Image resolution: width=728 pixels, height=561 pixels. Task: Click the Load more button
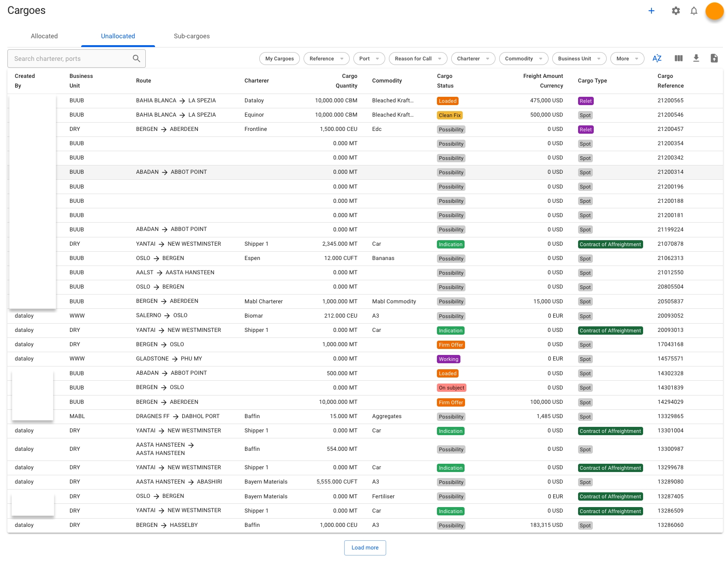364,548
